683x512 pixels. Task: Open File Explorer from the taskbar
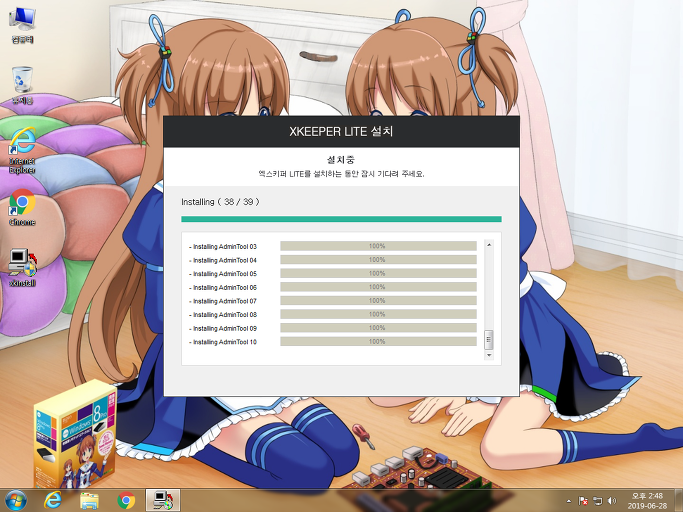(x=89, y=500)
